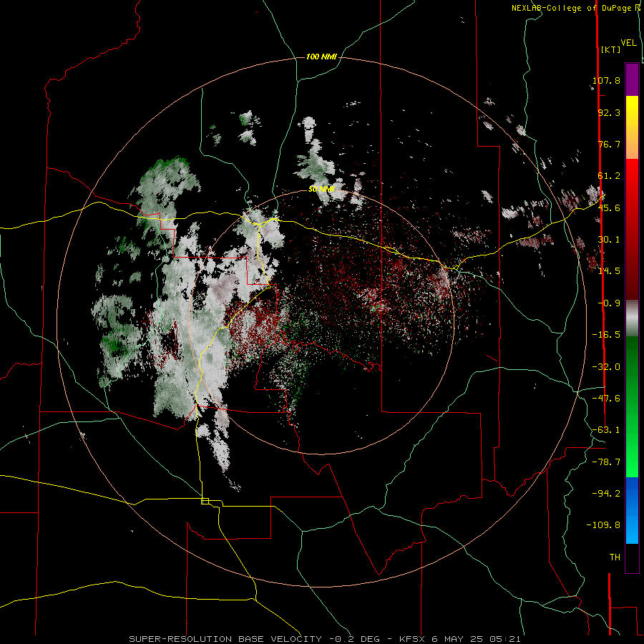Select the 107.8 value on the velocity scale
This screenshot has width=644, height=644.
click(x=606, y=80)
